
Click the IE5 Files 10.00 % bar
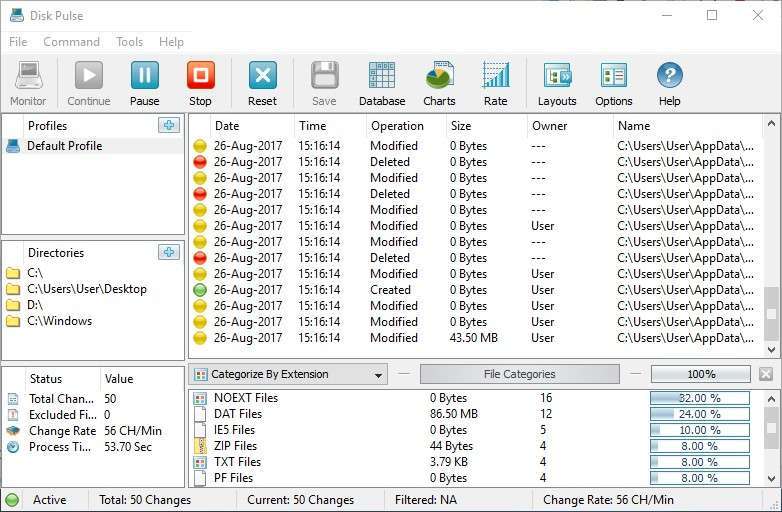pos(700,430)
